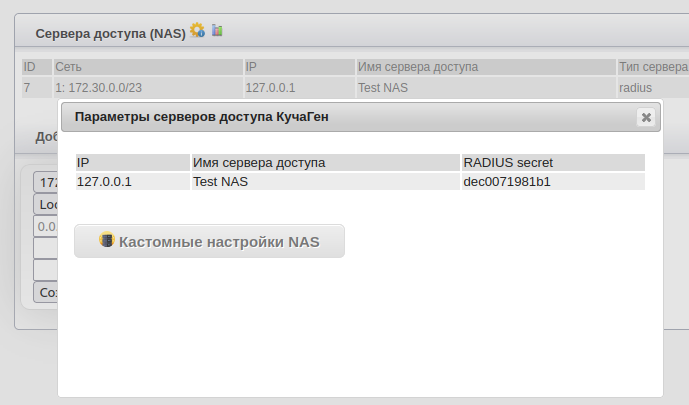Focus the partially hidden 0.0 input field
This screenshot has height=405, width=689.
click(46, 226)
